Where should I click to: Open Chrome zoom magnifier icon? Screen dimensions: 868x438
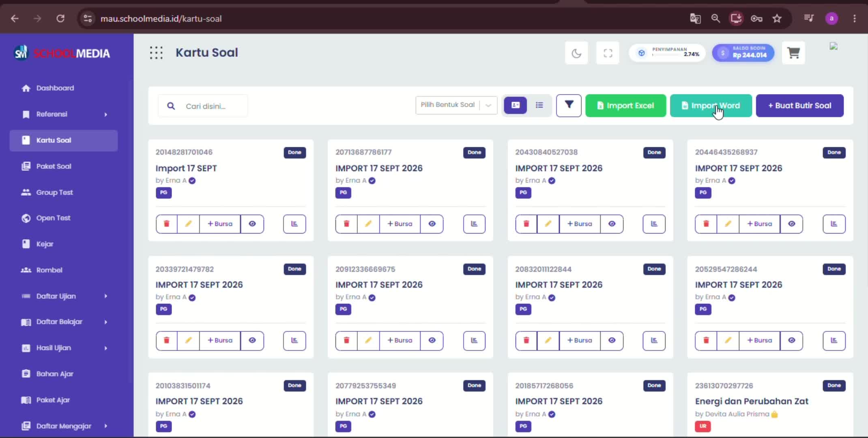715,19
